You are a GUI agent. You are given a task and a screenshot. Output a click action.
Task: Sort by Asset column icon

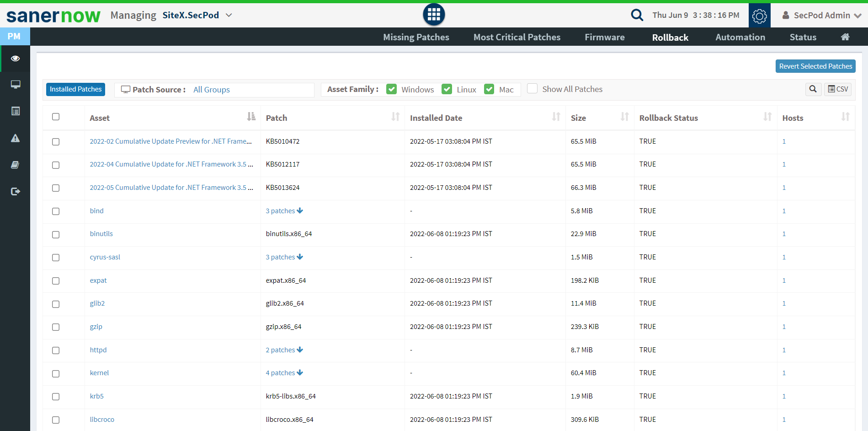(x=251, y=117)
